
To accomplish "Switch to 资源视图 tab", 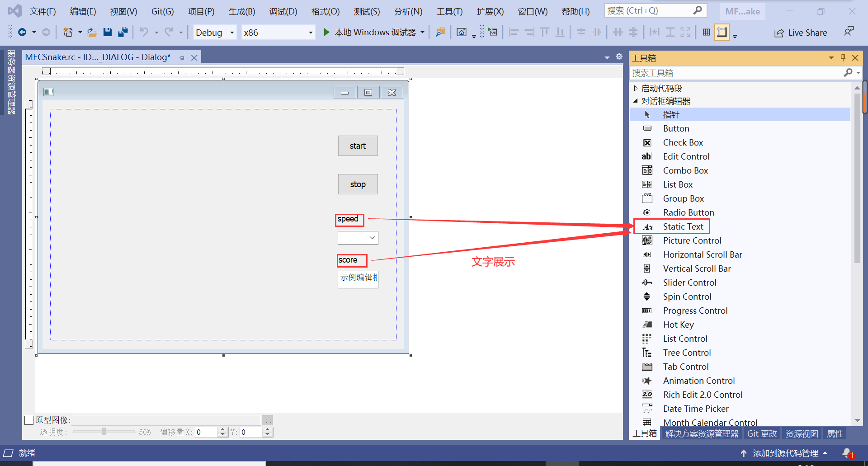I will click(802, 433).
